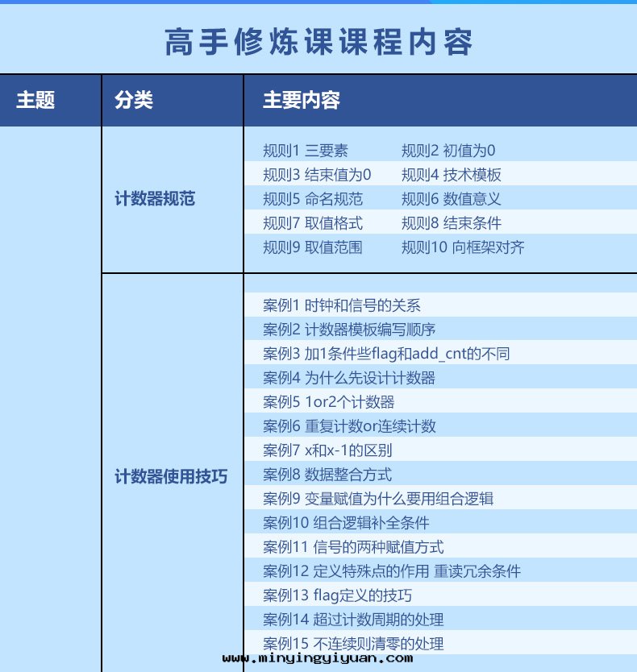Open 案例6 重复计数or连续计数 row

pos(349,426)
